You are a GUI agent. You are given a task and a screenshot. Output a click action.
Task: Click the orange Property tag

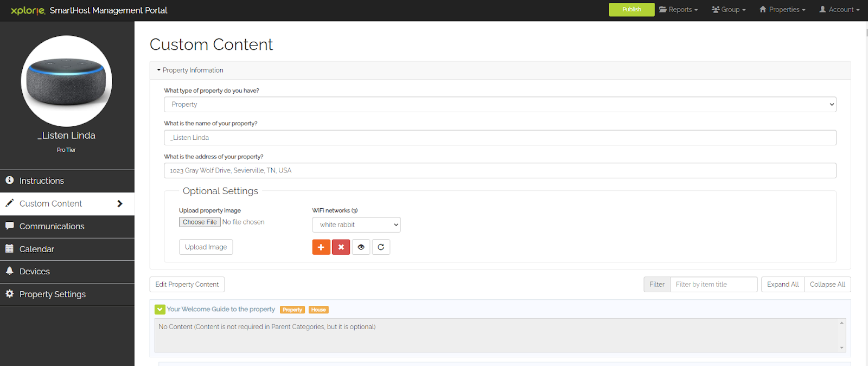tap(292, 310)
